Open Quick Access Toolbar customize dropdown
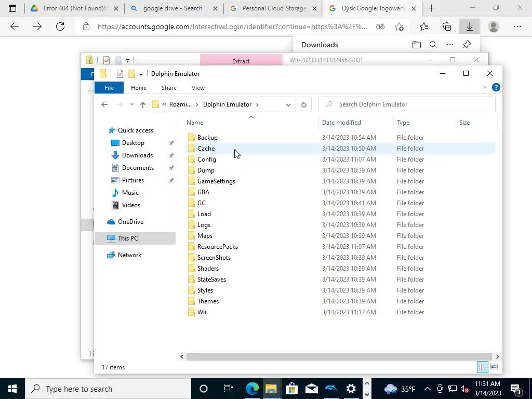Screen dimensions: 532x399 pyautogui.click(x=141, y=74)
